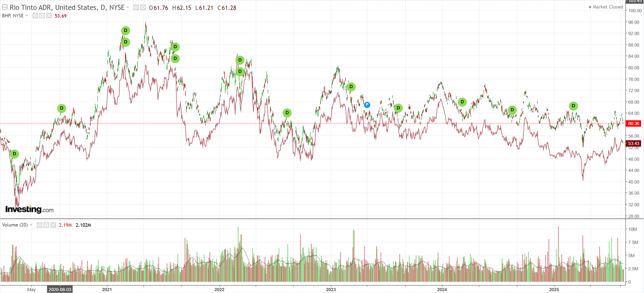Expand Volume (20) dropdown arrow
This screenshot has height=293, width=644.
click(x=31, y=225)
